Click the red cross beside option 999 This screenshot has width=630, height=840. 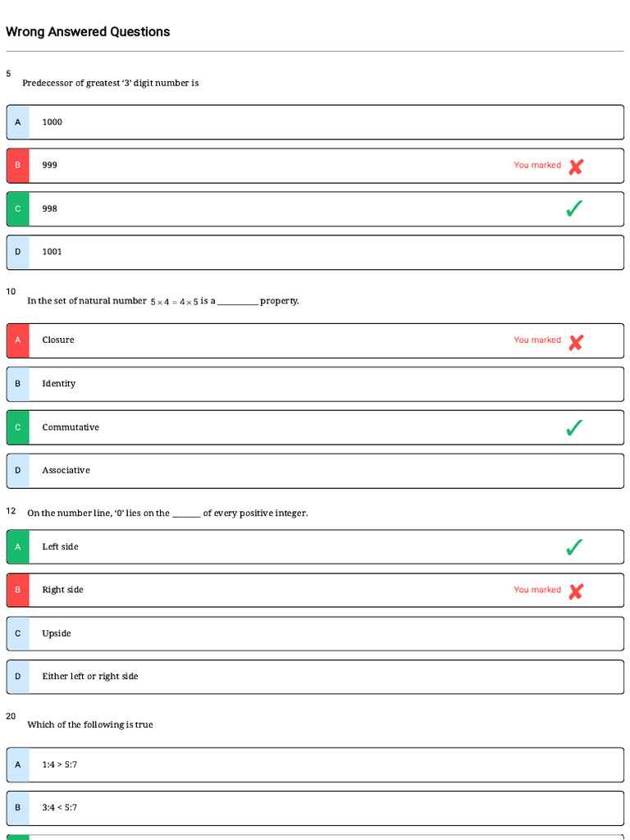coord(575,167)
